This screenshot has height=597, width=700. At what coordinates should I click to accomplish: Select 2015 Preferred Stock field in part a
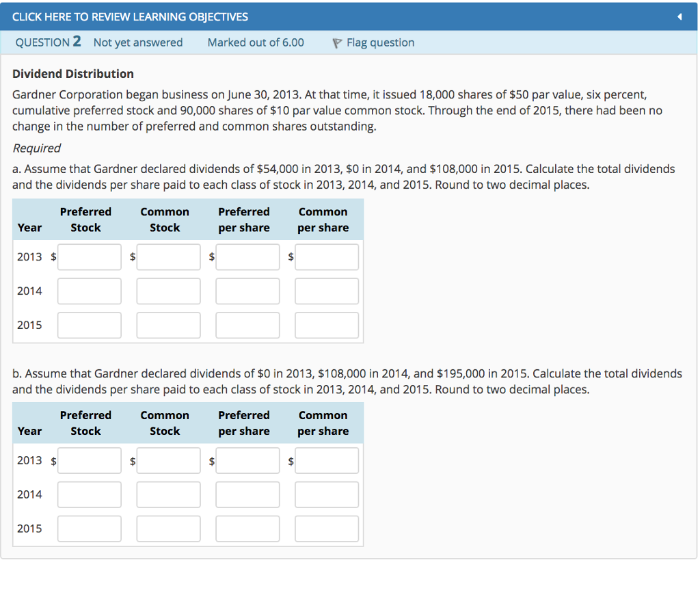click(x=89, y=325)
